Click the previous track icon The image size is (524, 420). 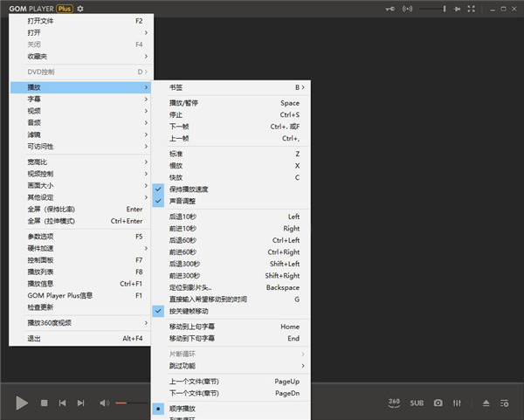tap(62, 403)
